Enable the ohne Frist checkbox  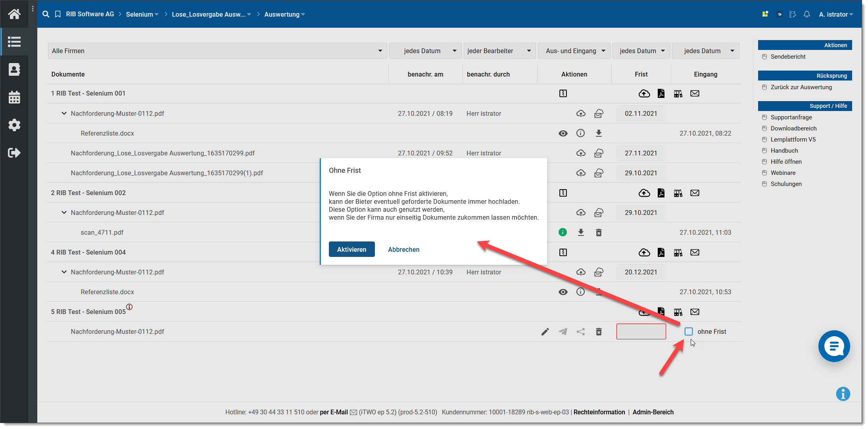[x=689, y=331]
